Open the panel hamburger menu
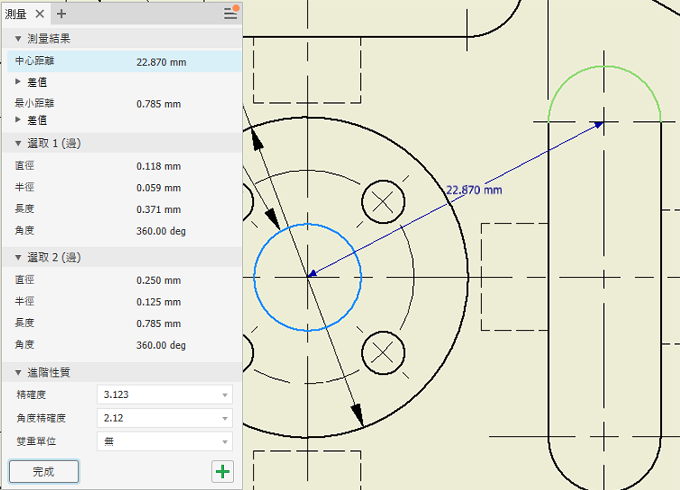 pyautogui.click(x=230, y=14)
